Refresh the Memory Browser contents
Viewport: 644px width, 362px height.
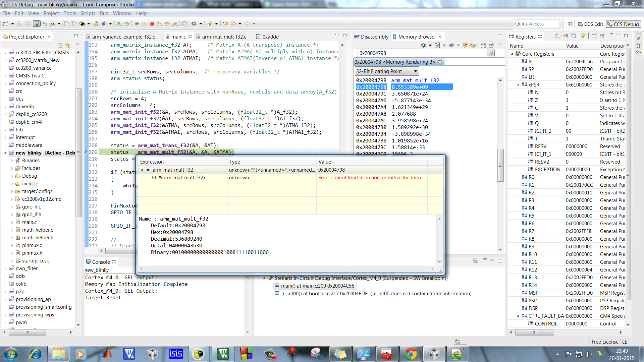click(473, 45)
